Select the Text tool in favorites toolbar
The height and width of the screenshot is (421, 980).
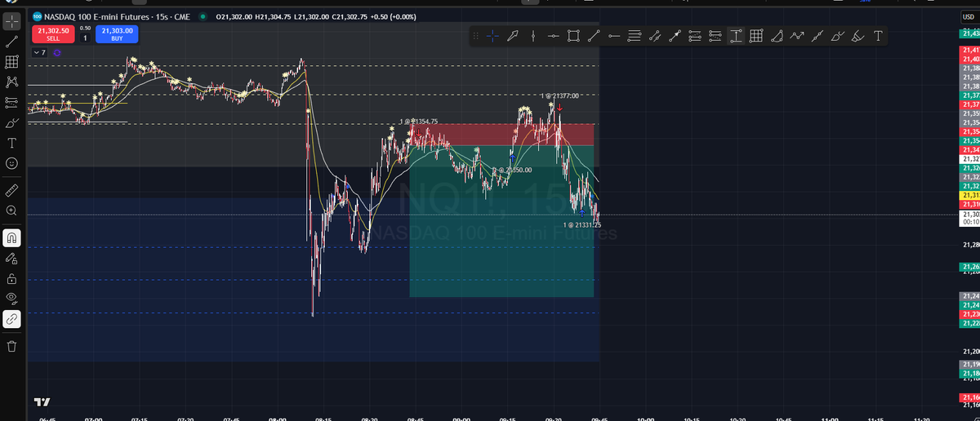point(878,36)
